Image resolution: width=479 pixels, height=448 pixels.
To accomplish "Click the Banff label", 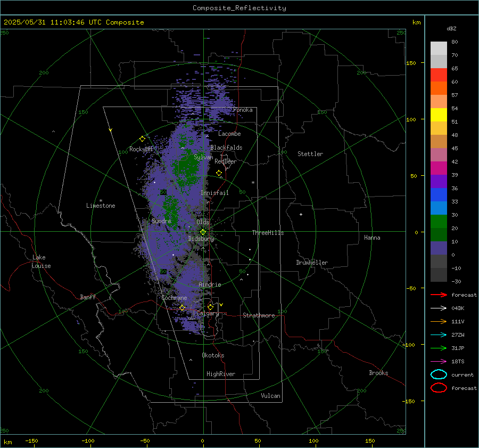I will coord(88,297).
